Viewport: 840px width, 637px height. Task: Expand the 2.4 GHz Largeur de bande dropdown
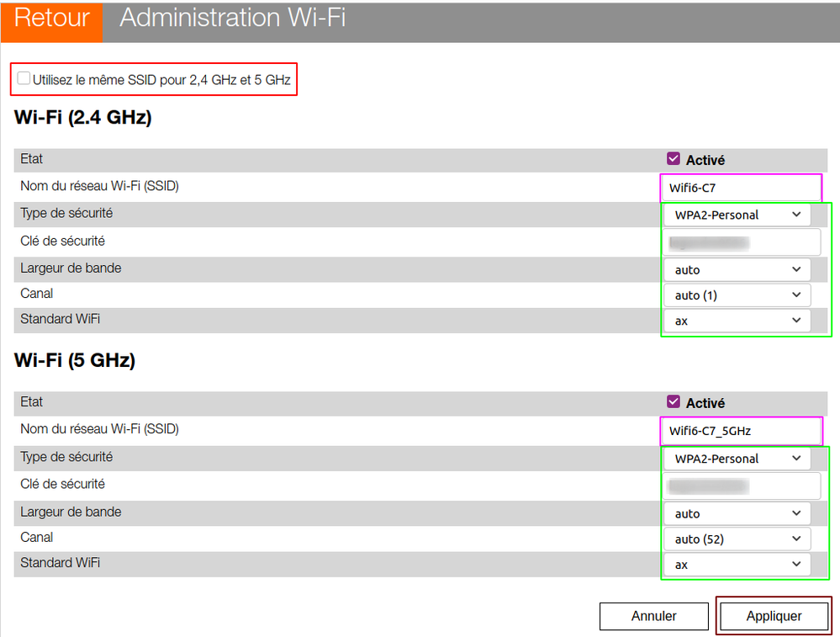tap(737, 270)
